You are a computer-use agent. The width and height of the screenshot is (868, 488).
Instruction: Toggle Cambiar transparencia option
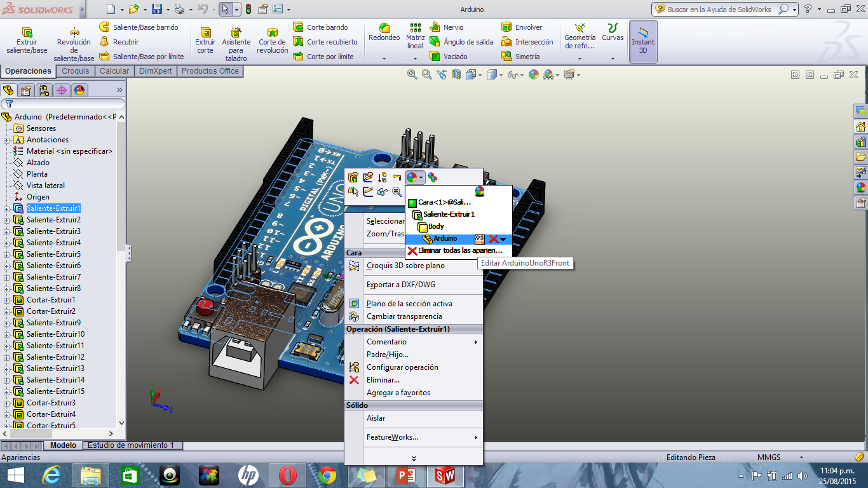click(404, 316)
